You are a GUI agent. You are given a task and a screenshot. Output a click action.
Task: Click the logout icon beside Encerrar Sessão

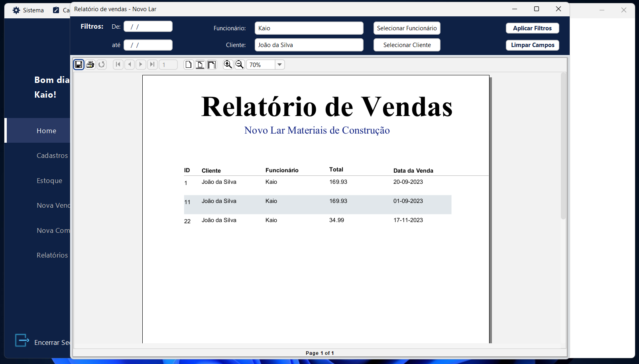point(22,340)
